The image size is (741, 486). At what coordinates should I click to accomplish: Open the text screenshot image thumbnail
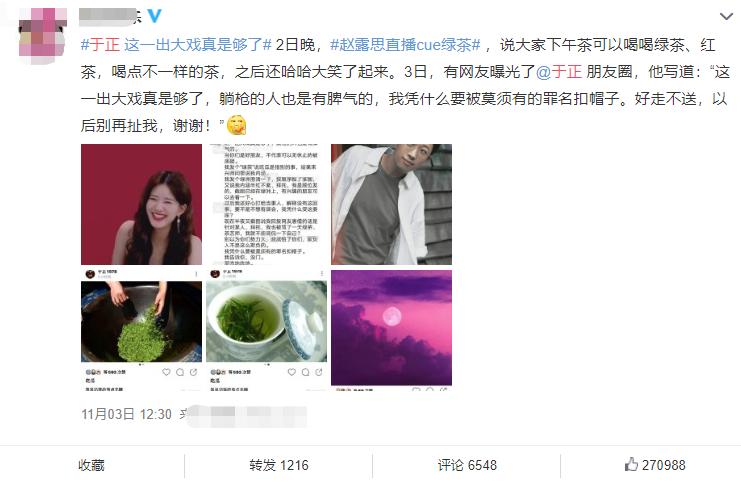coord(267,204)
